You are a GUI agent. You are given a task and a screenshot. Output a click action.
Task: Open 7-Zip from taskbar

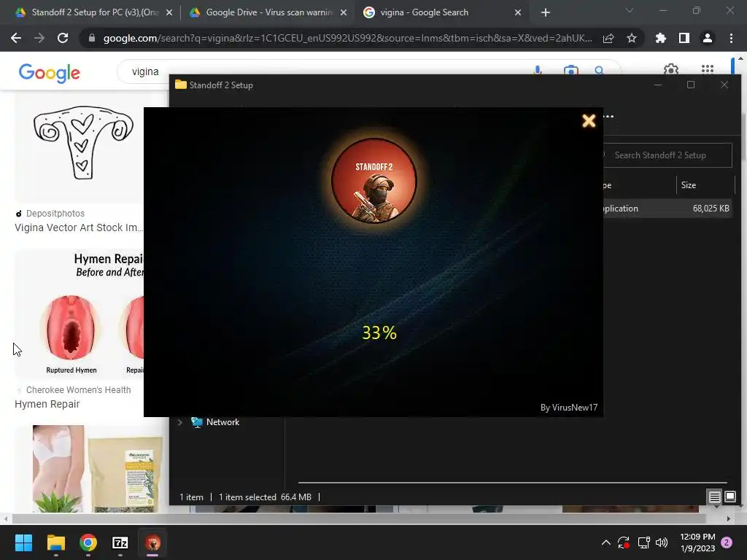(x=120, y=542)
